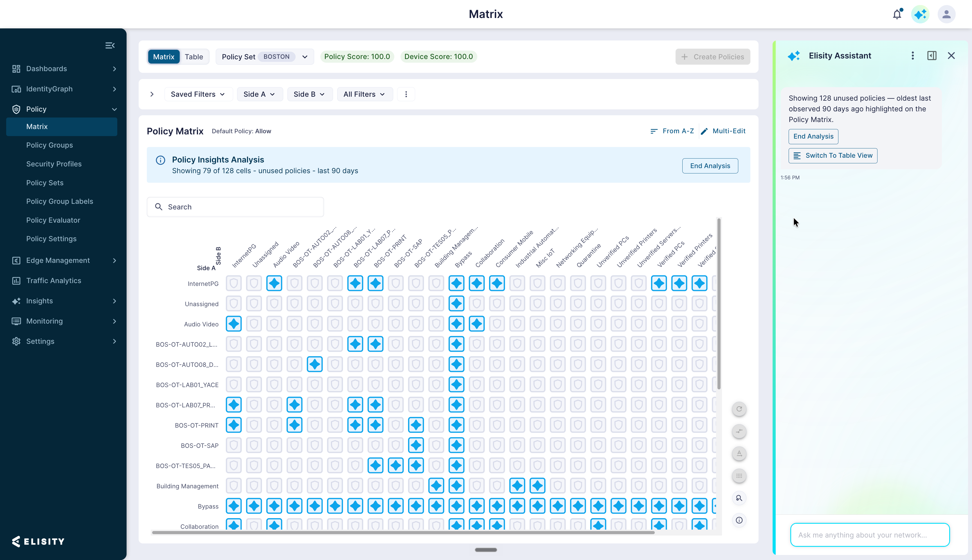Click the Monitoring sidebar icon
Viewport: 972px width, 560px height.
pyautogui.click(x=16, y=321)
